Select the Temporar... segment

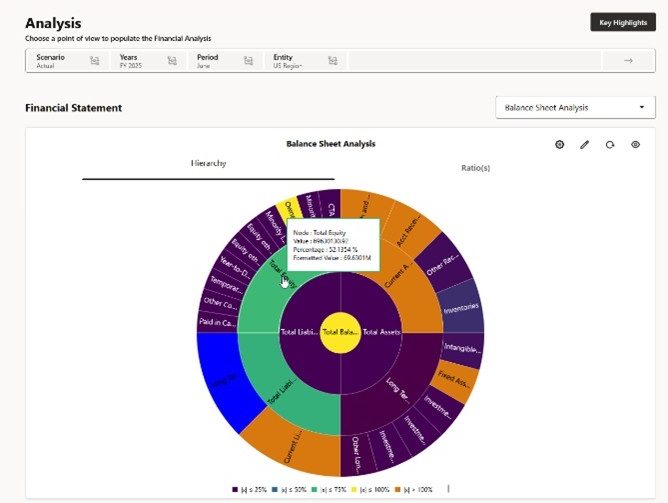(227, 285)
